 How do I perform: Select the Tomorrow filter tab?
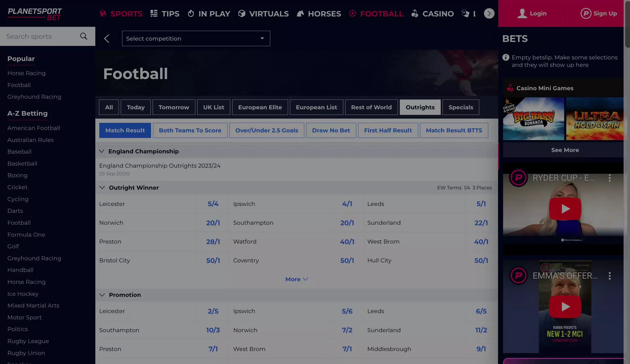click(174, 107)
